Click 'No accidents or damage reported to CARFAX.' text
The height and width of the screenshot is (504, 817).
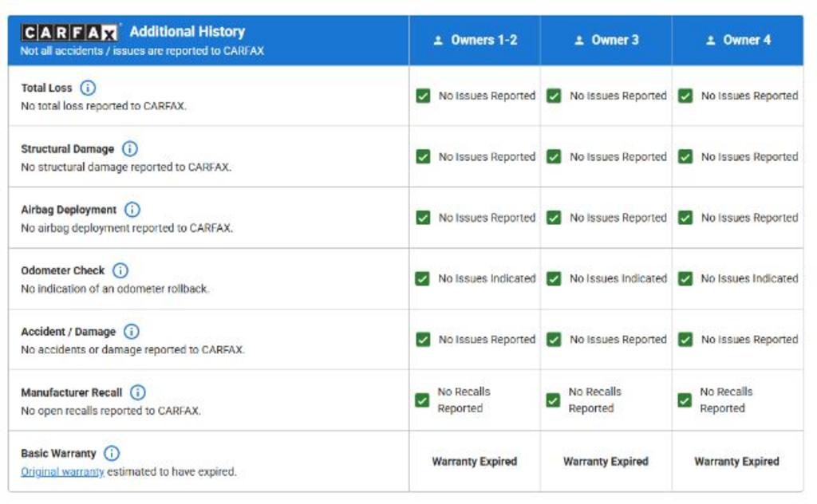[x=132, y=349]
